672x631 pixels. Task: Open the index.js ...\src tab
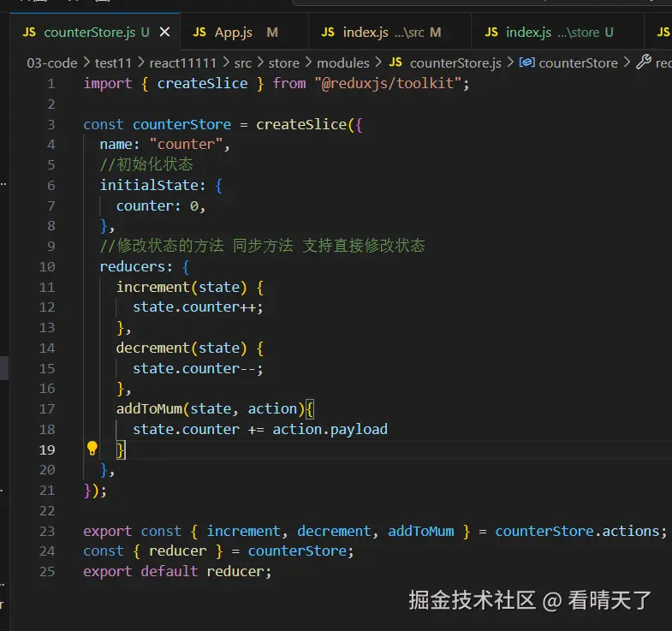coord(390,33)
